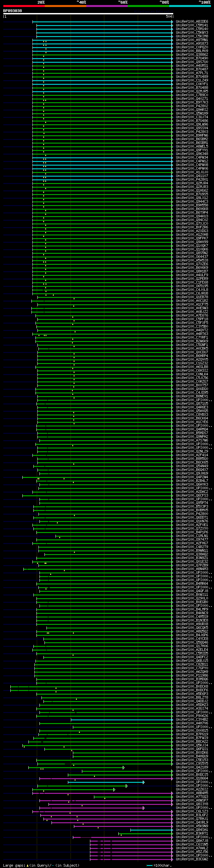Click hit label UniRef100_A2F414

(192, 455)
